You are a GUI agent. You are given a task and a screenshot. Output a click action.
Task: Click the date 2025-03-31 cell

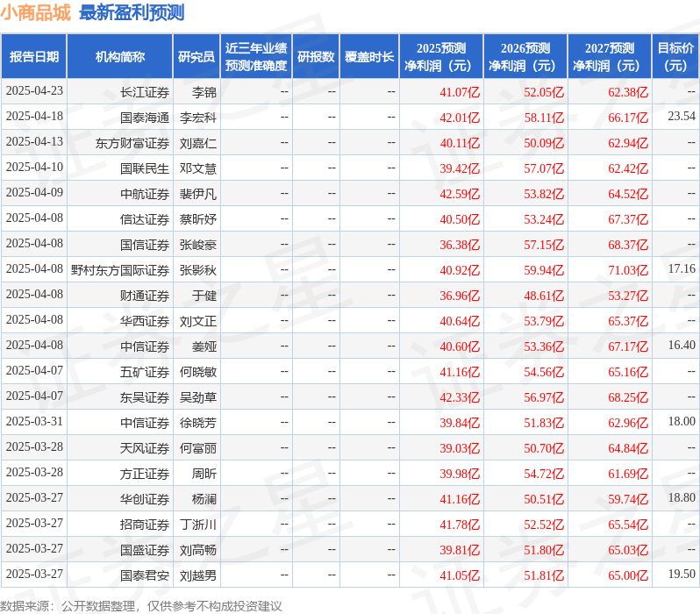click(x=34, y=422)
